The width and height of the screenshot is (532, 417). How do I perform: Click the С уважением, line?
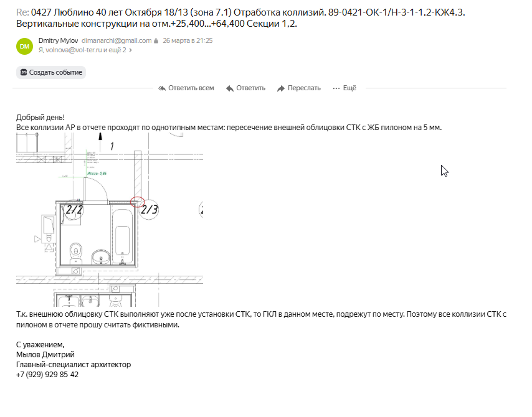(40, 345)
